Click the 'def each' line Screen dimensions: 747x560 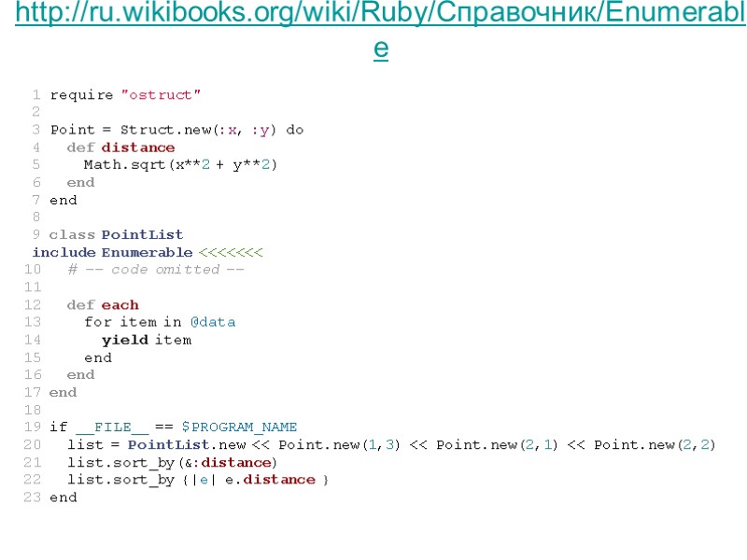(x=103, y=305)
